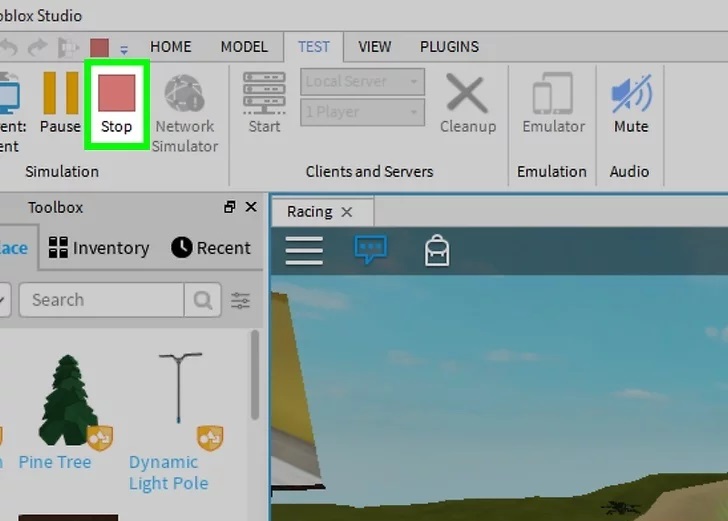The height and width of the screenshot is (521, 728).
Task: Close the Toolbox panel
Action: tap(251, 207)
